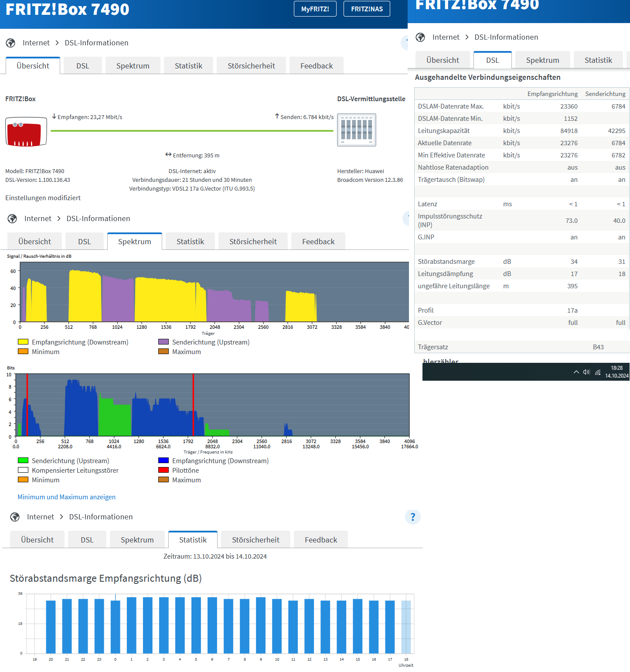Open FRITZ!NAS from the header

click(x=367, y=9)
